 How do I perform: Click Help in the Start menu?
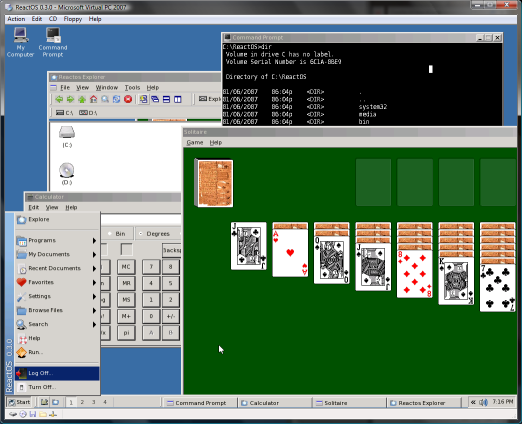coord(57,338)
